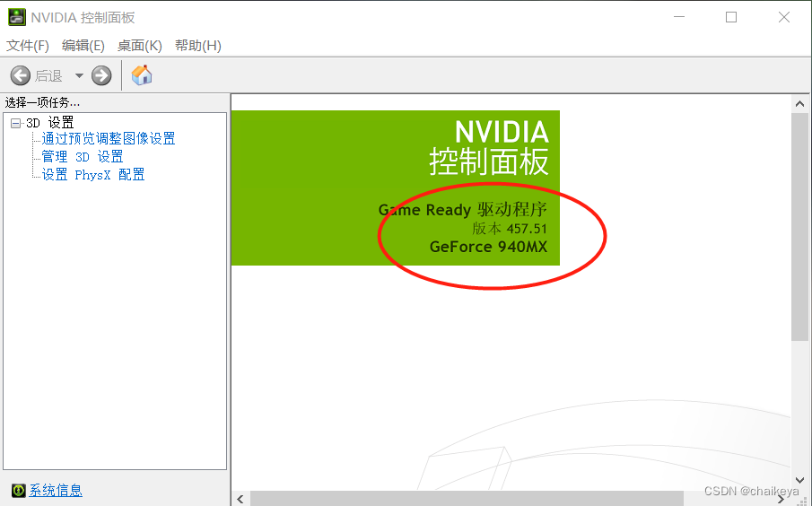Open the 编辑(E) menu

click(83, 46)
